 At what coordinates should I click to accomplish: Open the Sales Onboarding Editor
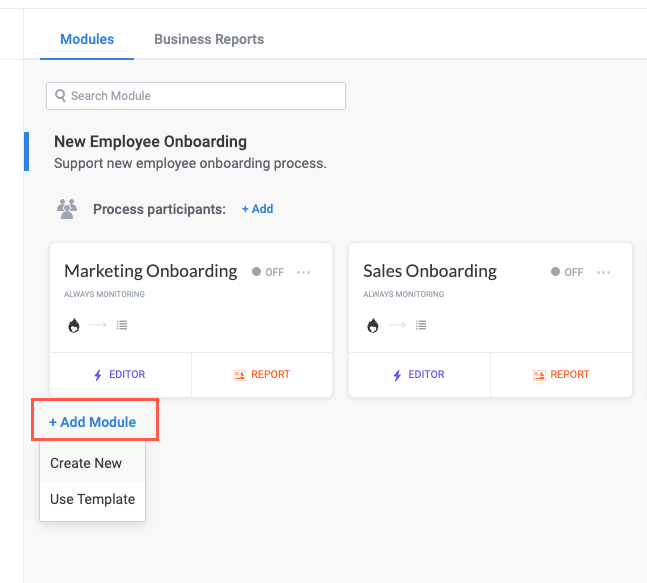tap(419, 375)
